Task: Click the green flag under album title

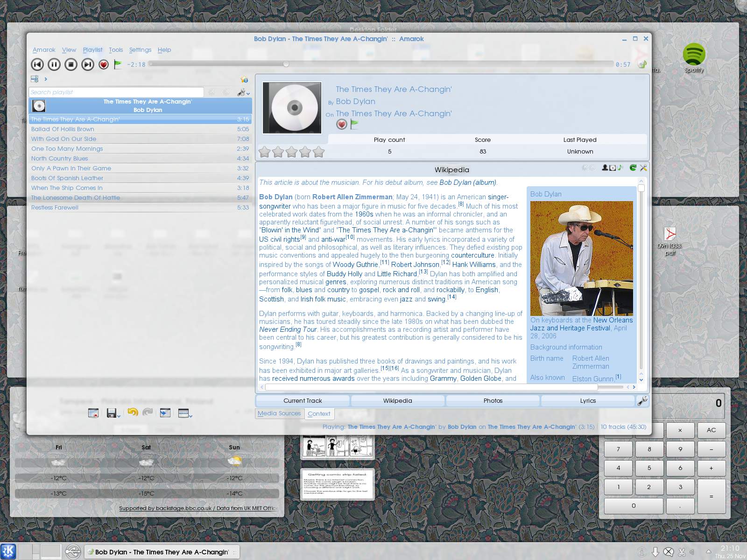Action: (x=354, y=125)
